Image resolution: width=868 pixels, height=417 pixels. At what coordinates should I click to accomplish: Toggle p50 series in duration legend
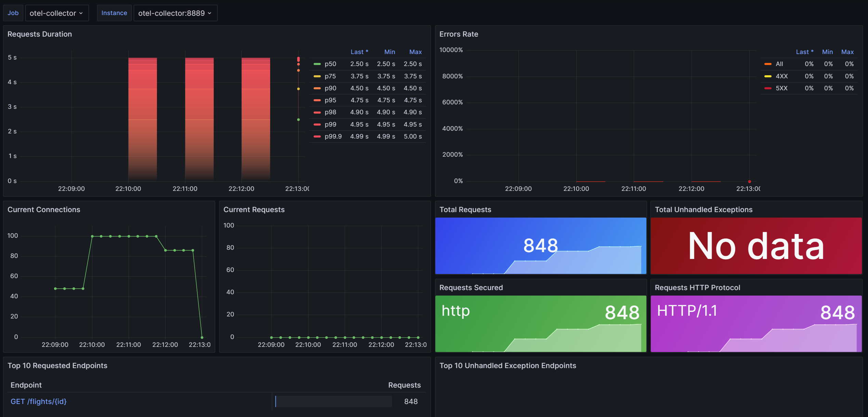coord(330,64)
